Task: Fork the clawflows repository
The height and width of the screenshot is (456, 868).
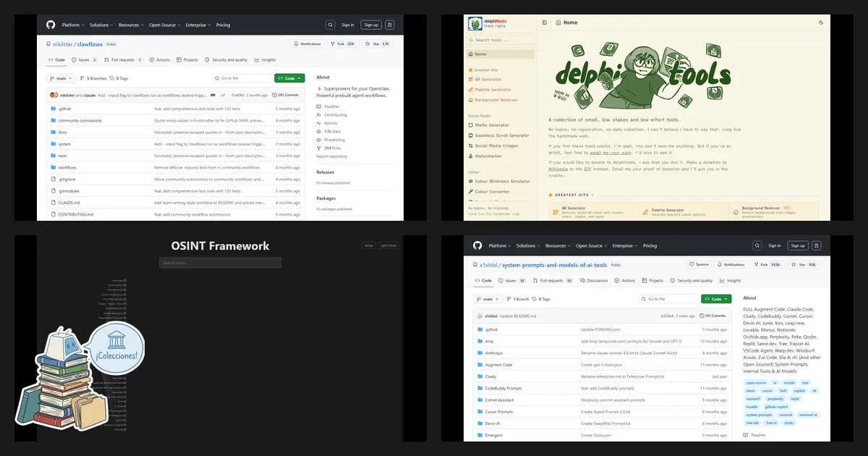Action: pos(344,44)
